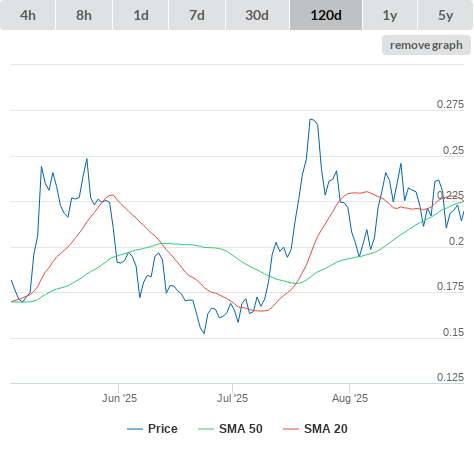Image resolution: width=474 pixels, height=455 pixels.
Task: Switch chart to 1y range
Action: [x=390, y=15]
